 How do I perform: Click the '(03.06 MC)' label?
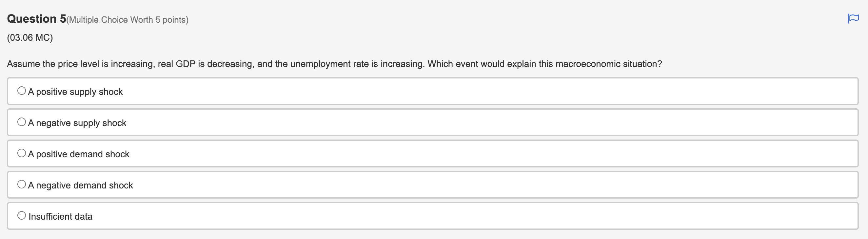pyautogui.click(x=29, y=37)
